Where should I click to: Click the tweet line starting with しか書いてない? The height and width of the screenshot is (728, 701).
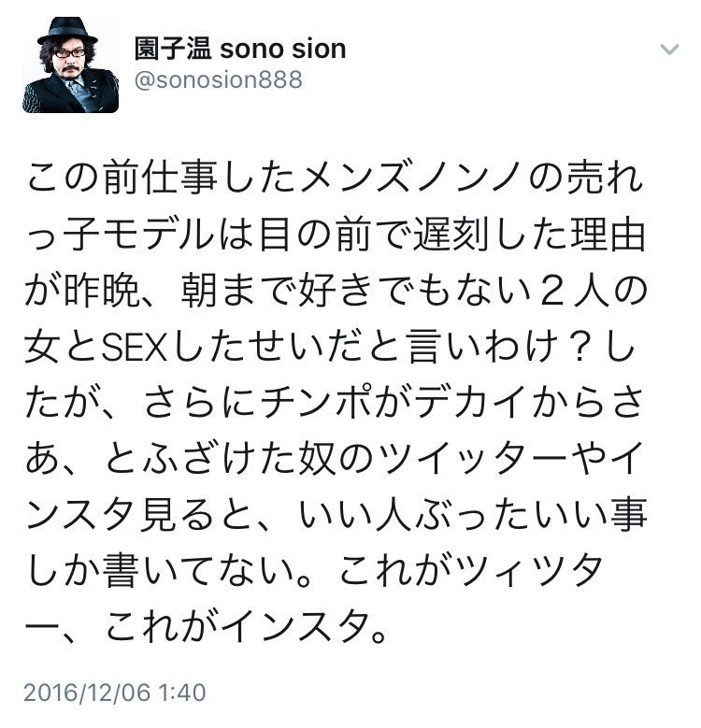pos(314,571)
